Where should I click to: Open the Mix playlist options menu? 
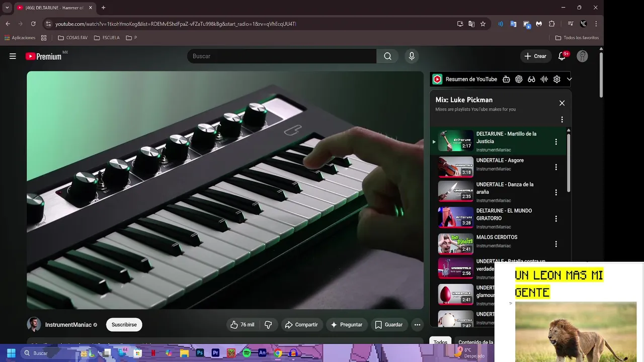(x=562, y=120)
